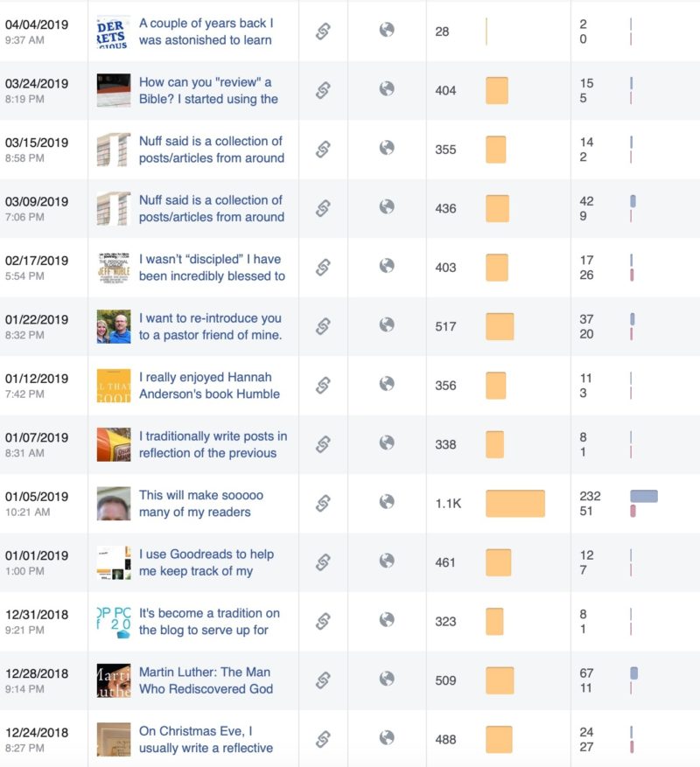Click link-type icon for 03/24/2019 Bible review post
The image size is (700, 767).
[323, 90]
